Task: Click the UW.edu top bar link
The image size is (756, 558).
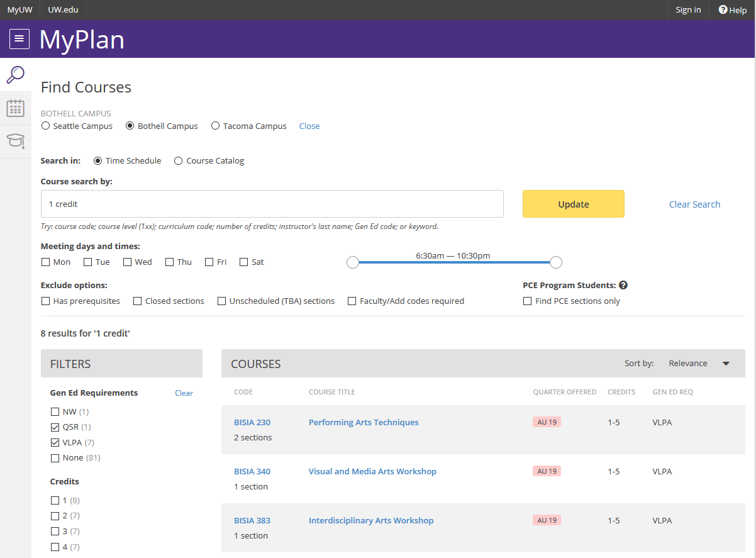Action: [x=63, y=10]
